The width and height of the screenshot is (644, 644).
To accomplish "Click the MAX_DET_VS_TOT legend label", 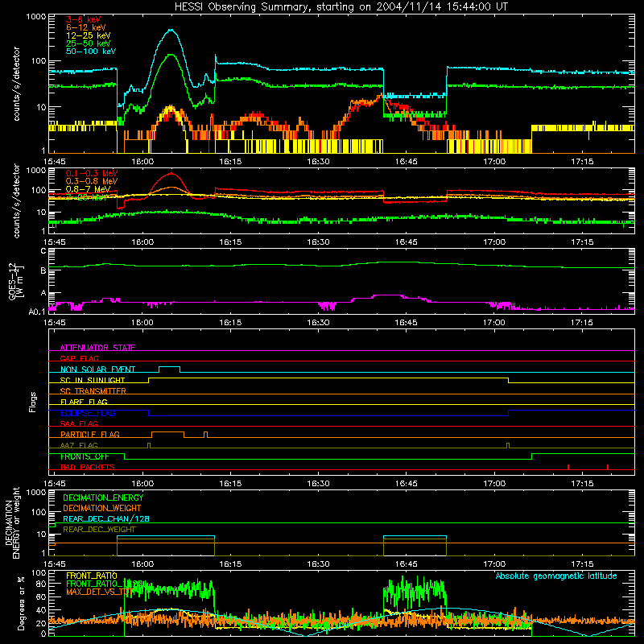I will [x=99, y=592].
